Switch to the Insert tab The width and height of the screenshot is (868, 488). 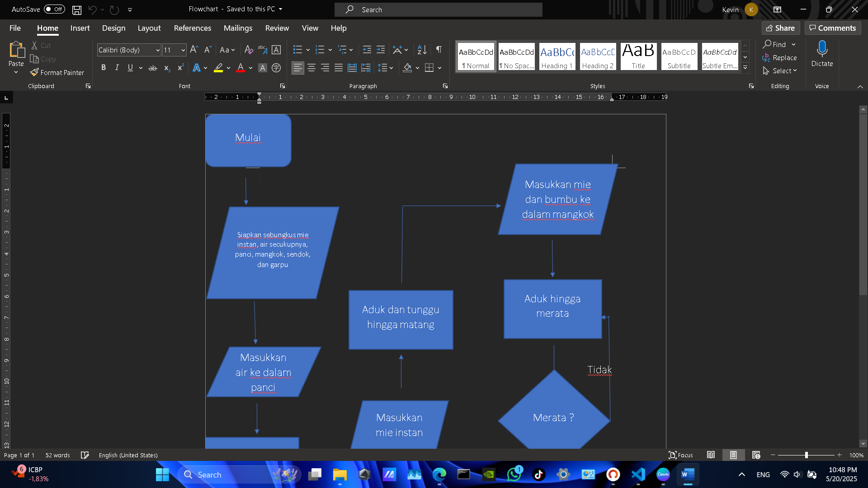[80, 28]
